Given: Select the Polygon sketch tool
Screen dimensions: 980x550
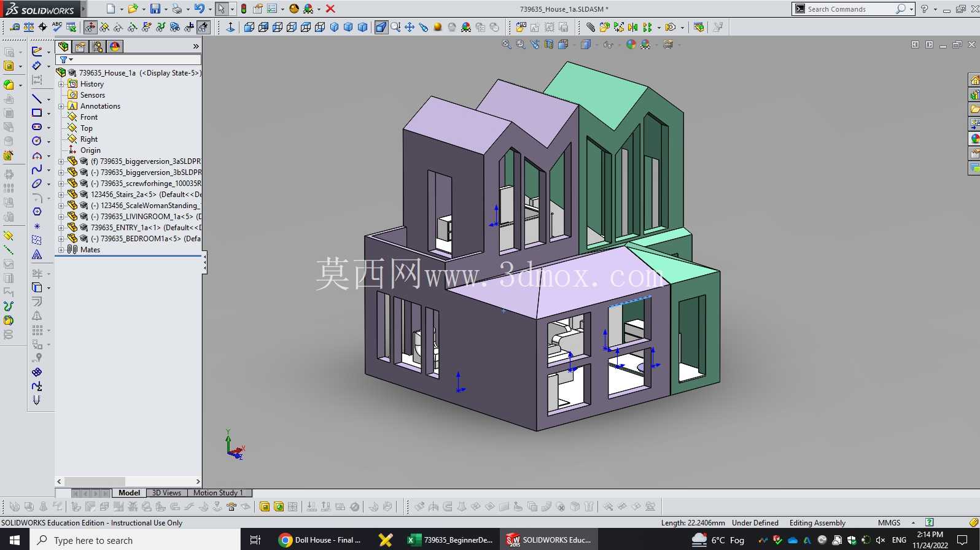Looking at the screenshot, I should (x=37, y=212).
